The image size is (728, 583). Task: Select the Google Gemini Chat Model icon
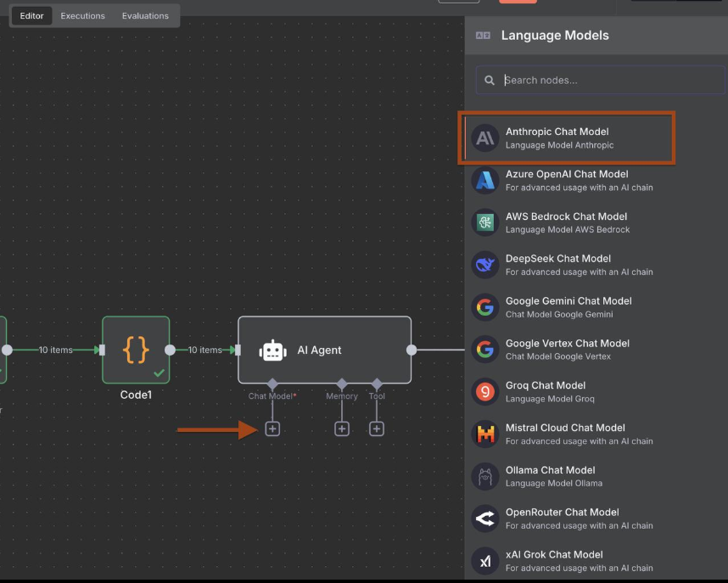(485, 307)
